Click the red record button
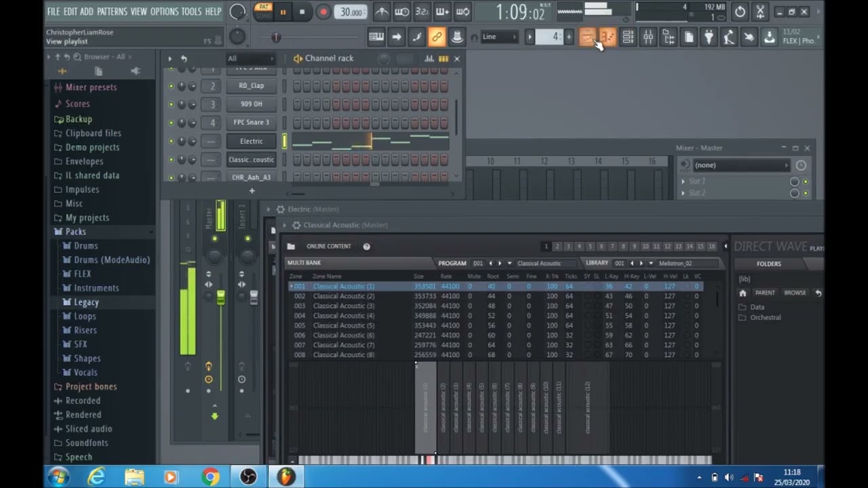This screenshot has height=488, width=868. coord(323,12)
